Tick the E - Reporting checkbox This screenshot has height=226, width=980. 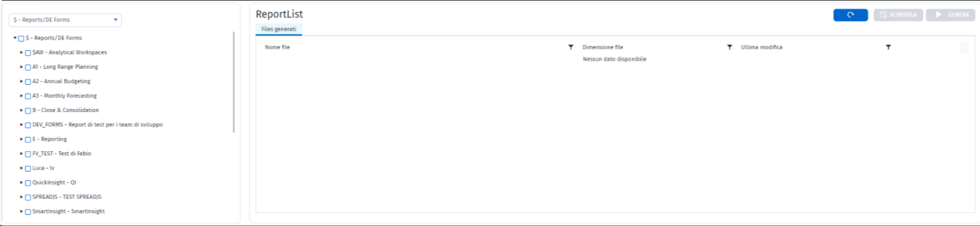(28, 139)
